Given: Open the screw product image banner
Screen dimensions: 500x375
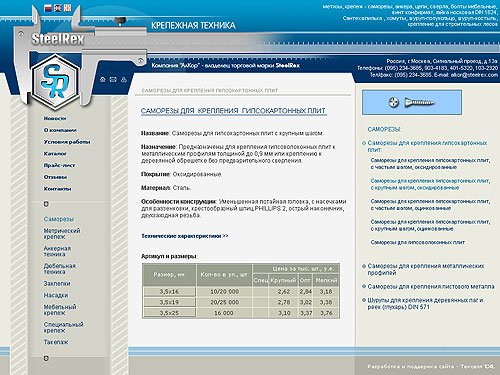Looking at the screenshot, I should click(x=412, y=102).
